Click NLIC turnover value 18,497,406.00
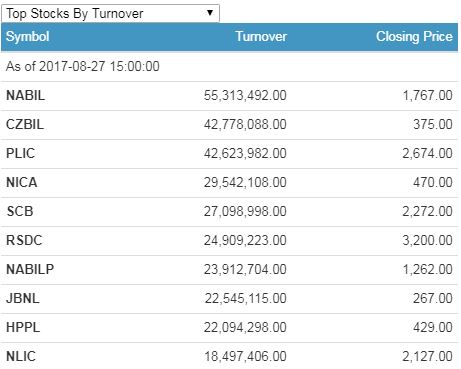Screen dimensions: 461x369 245,357
